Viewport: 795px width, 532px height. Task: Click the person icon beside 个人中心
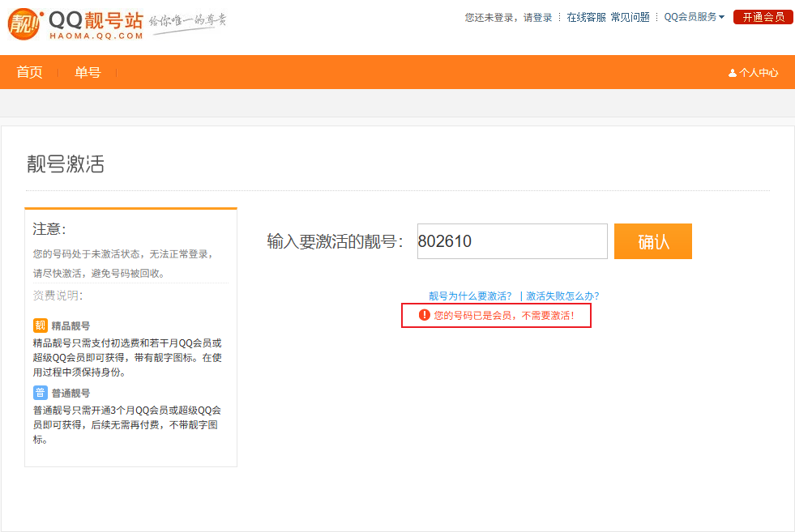click(731, 72)
